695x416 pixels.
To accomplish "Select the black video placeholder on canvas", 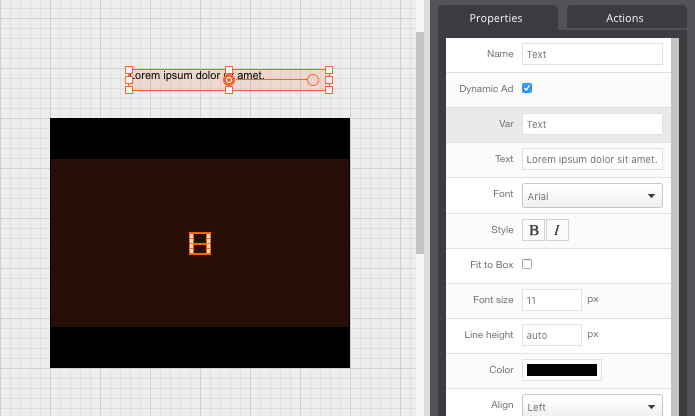I will 200,243.
